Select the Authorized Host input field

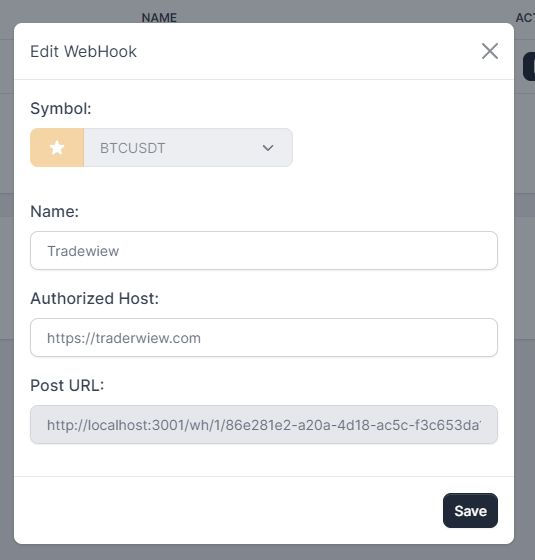coord(264,338)
